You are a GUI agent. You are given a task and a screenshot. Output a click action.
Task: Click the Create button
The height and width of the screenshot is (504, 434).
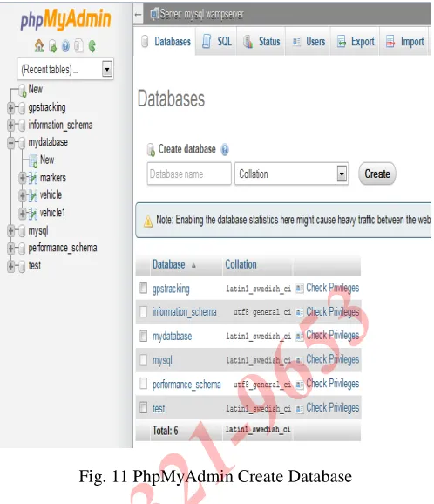point(377,174)
